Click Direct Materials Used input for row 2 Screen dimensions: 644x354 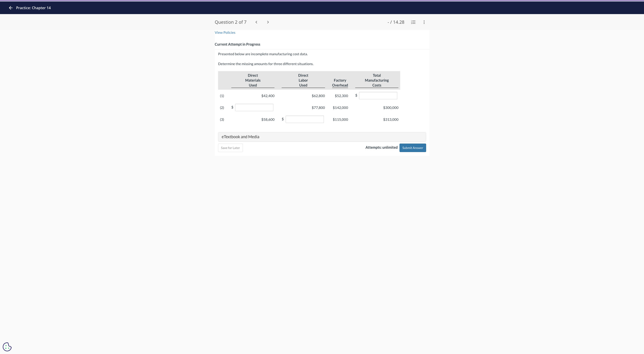[x=254, y=108]
